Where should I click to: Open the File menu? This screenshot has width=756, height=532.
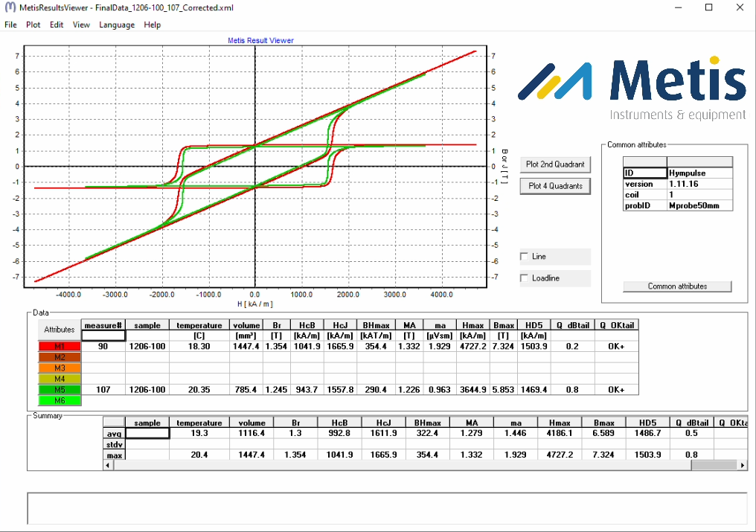click(x=10, y=25)
